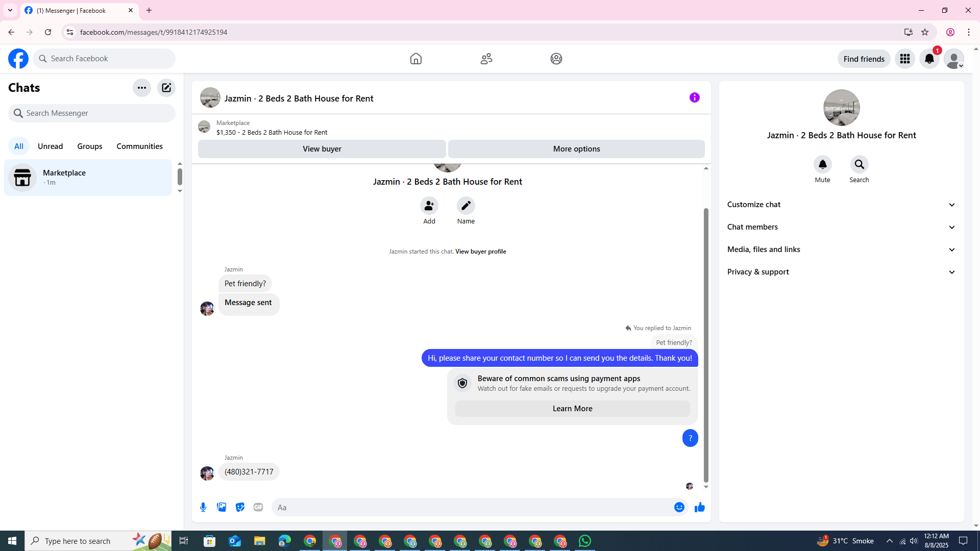Open the GIF picker

[258, 507]
